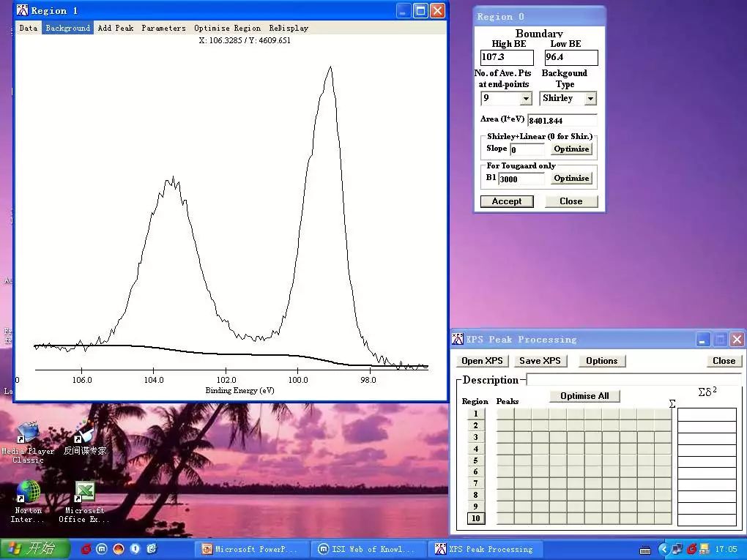Click Close button in XPS Peak Processing
The width and height of the screenshot is (747, 560).
724,361
